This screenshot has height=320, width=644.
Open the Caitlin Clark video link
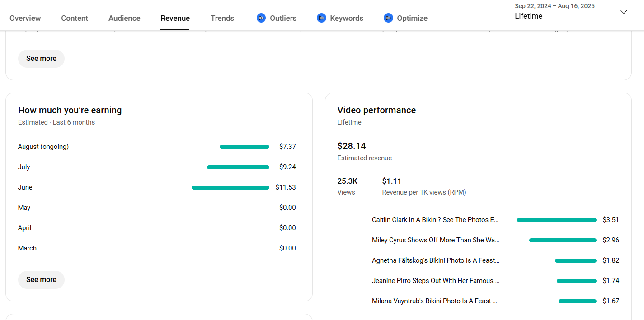[435, 220]
